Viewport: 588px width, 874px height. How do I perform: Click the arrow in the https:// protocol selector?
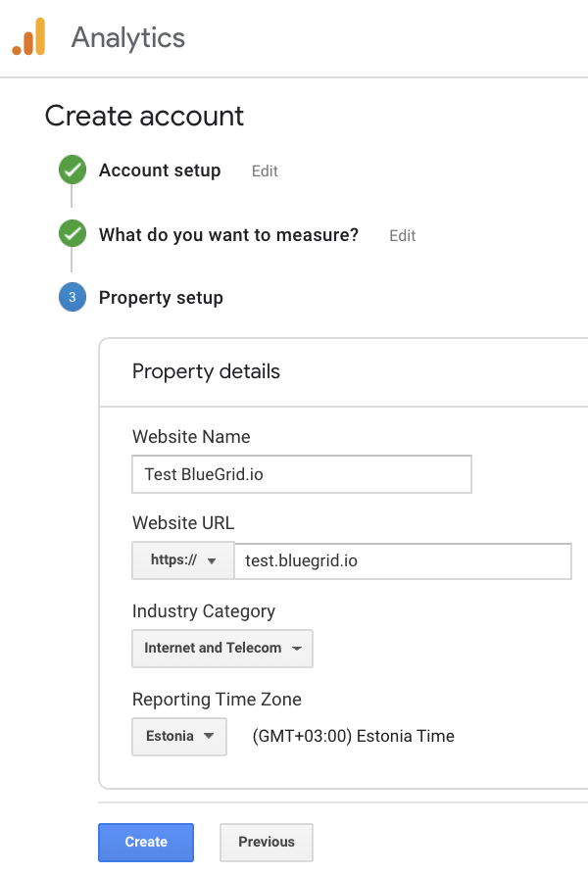[212, 560]
